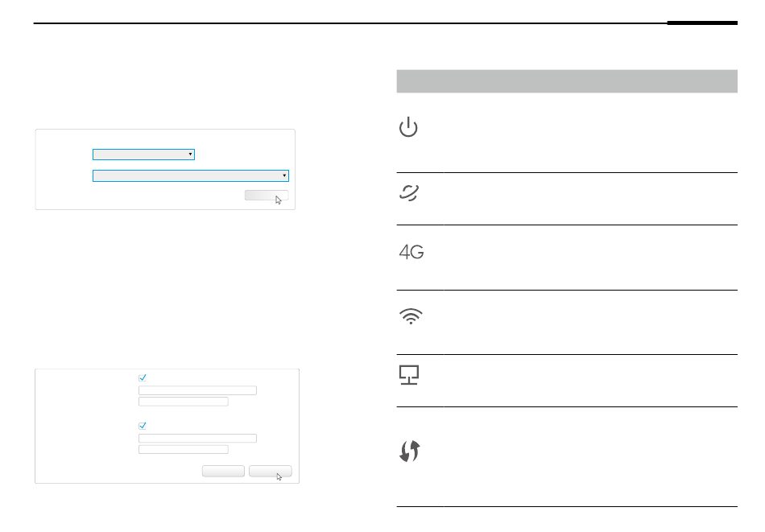The image size is (765, 532).
Task: Focus the wide field under second checkbox
Action: click(197, 438)
